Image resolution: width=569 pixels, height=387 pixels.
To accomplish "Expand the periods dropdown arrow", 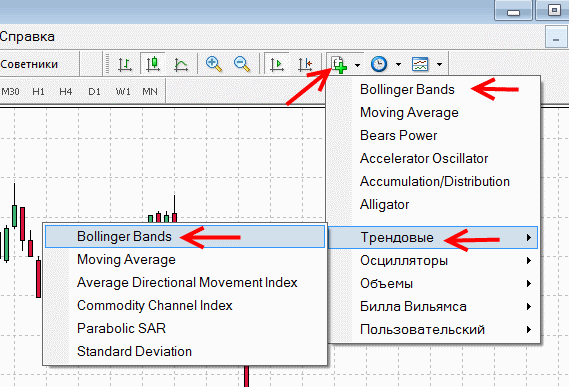I will pos(398,65).
